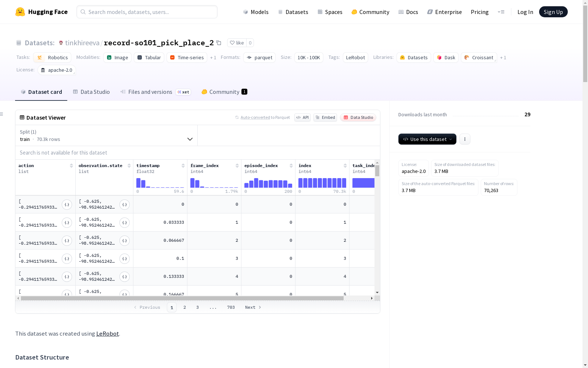Go to page 3 of the table

click(x=197, y=307)
